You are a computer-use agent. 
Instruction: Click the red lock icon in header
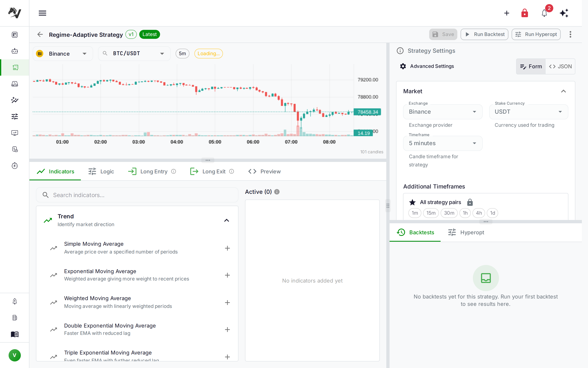coord(525,13)
